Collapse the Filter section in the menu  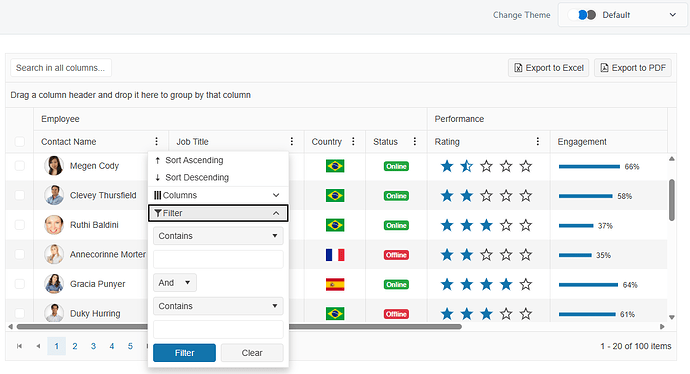[x=218, y=213]
